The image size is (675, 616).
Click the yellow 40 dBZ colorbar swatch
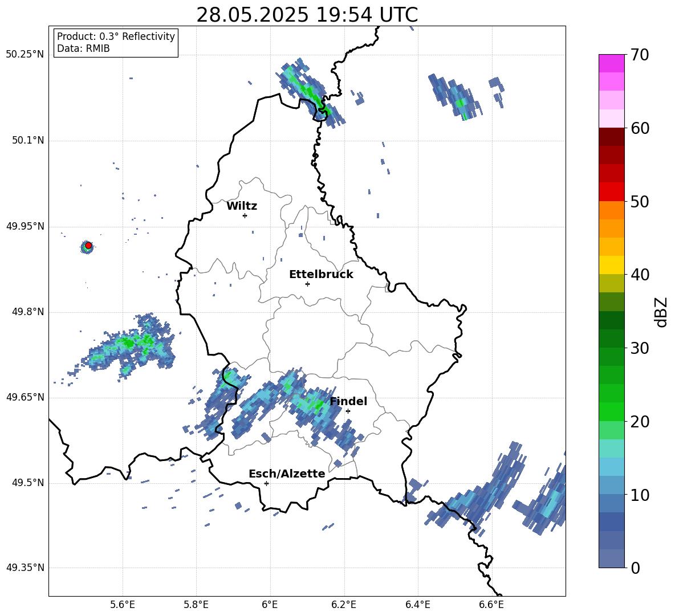(611, 265)
